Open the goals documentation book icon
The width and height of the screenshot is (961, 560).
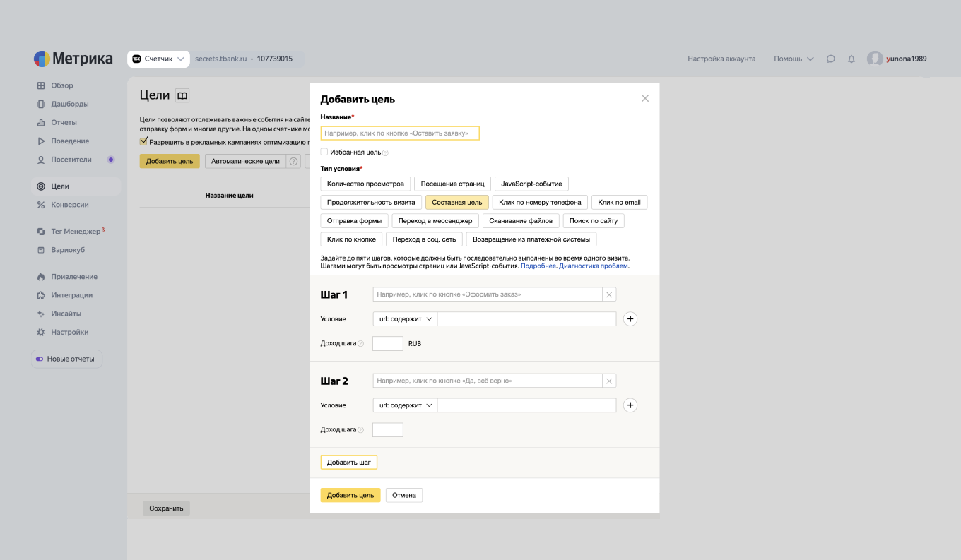tap(182, 96)
